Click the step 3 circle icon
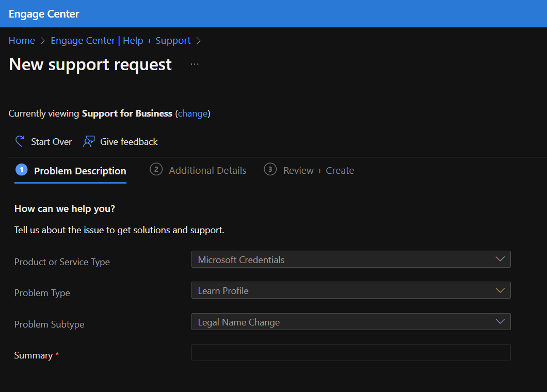Viewport: 547px width, 392px height. tap(270, 170)
